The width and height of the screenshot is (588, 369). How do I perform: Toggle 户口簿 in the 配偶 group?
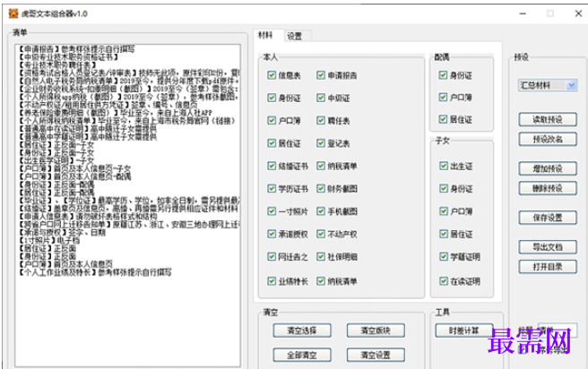click(444, 98)
